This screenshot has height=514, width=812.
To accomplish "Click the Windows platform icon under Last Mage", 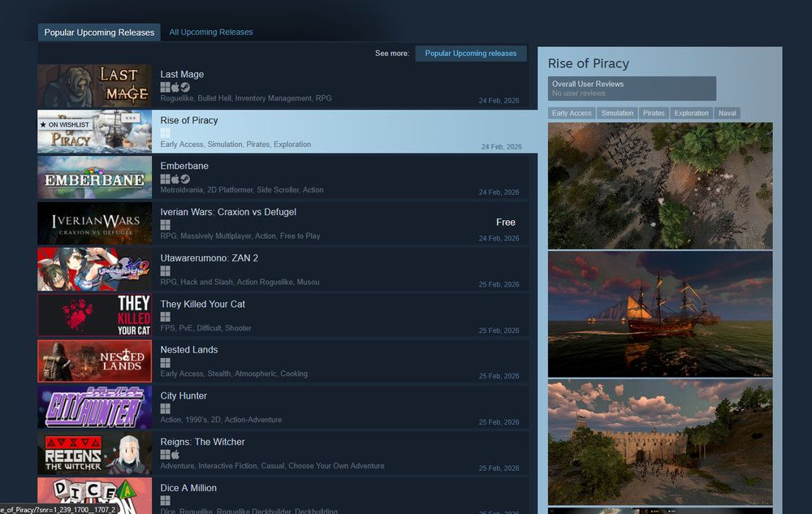I will coord(165,86).
